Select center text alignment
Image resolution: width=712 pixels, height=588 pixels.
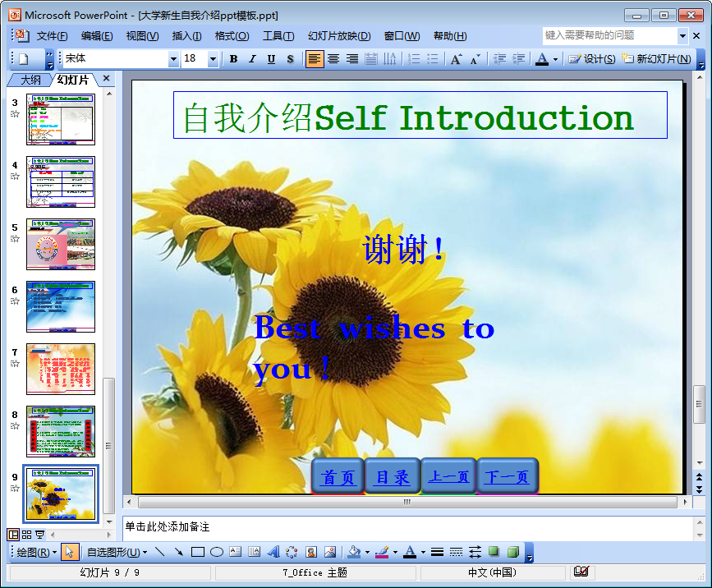[333, 59]
